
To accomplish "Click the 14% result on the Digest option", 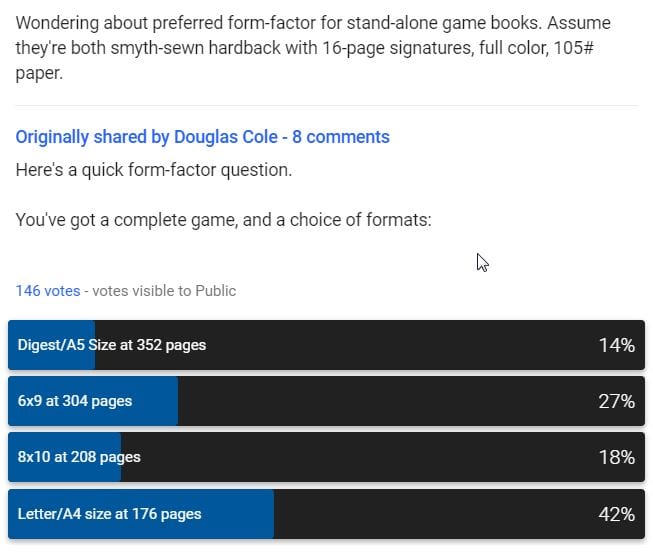I will (x=617, y=345).
